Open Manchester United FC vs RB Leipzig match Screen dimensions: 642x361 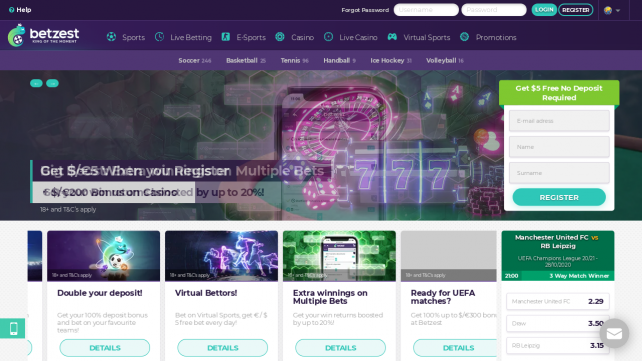click(x=558, y=241)
